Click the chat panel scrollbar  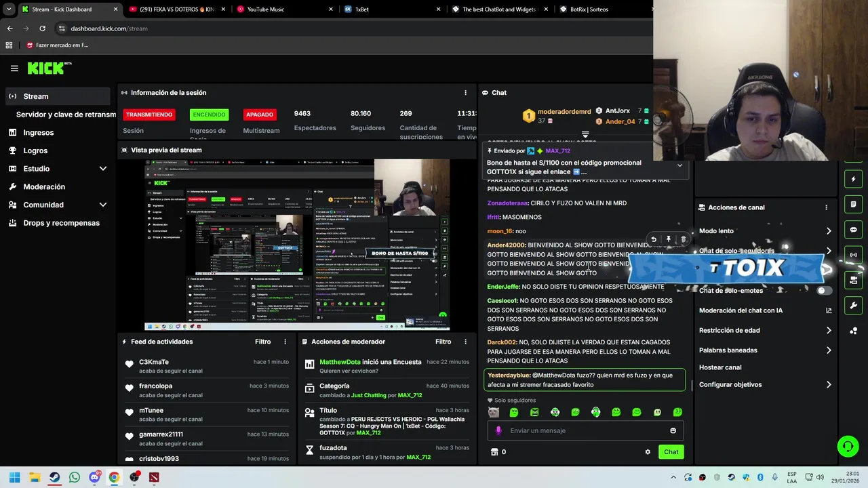click(692, 386)
